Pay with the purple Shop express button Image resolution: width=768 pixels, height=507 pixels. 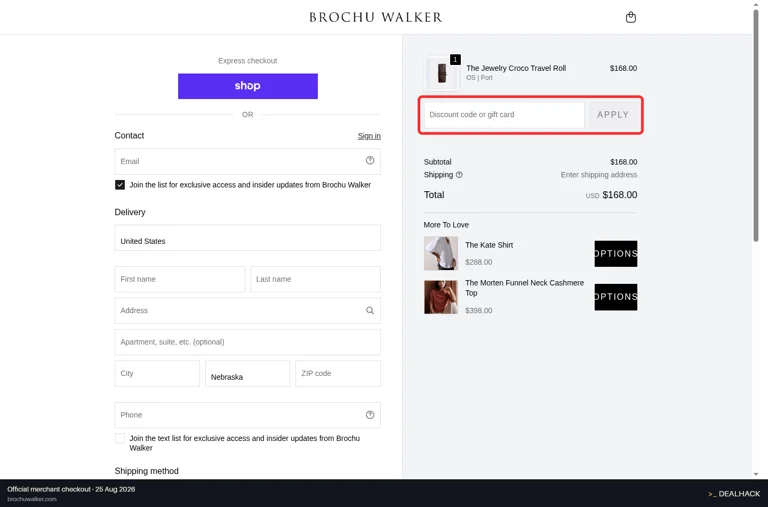(x=248, y=86)
